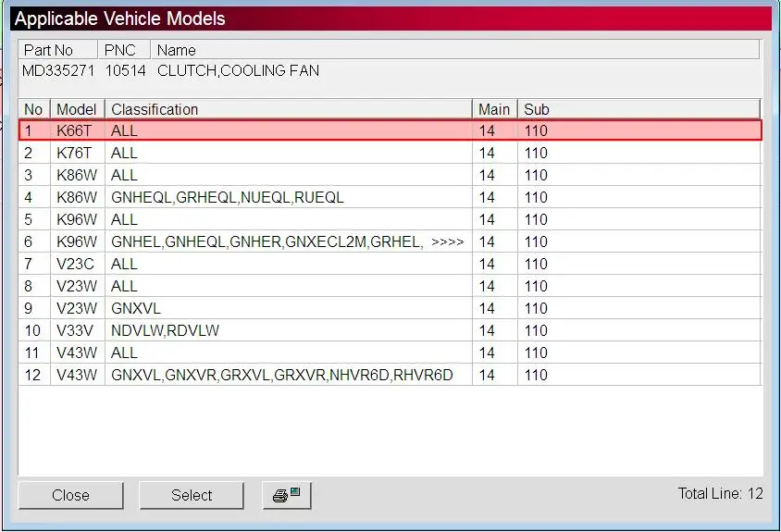The width and height of the screenshot is (781, 532).
Task: Click the Model column header
Action: pos(78,109)
